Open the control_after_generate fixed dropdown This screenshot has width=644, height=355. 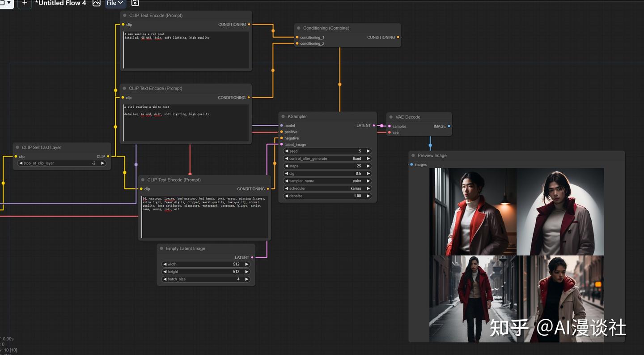click(x=327, y=159)
